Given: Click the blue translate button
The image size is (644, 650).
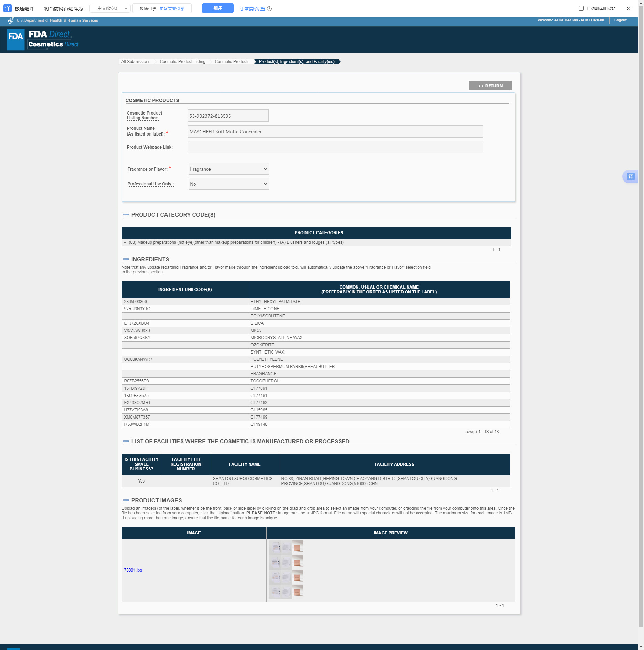Looking at the screenshot, I should [218, 8].
